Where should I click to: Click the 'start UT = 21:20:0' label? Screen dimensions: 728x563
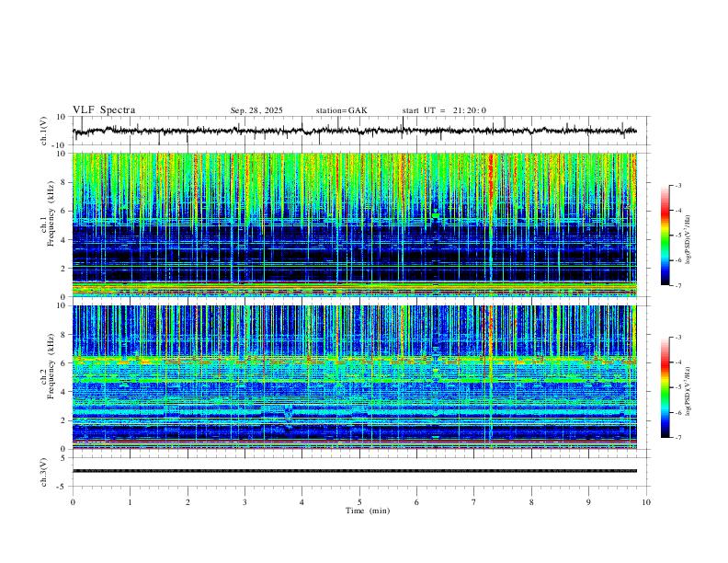pyautogui.click(x=444, y=110)
